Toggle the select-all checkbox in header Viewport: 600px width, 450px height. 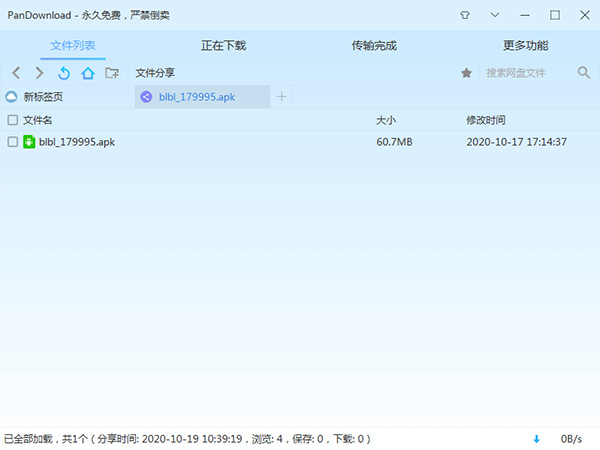(x=12, y=120)
